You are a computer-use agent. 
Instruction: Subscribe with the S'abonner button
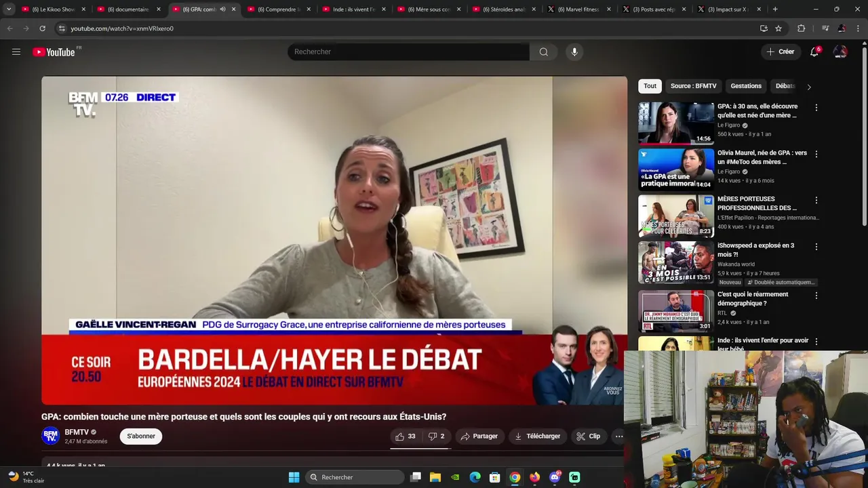coord(141,436)
